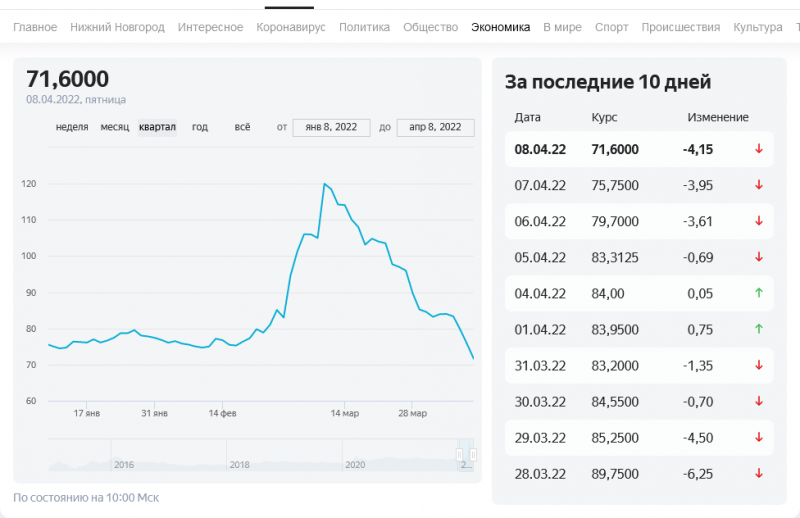Click the red down arrow for 30.03.22

pos(759,401)
